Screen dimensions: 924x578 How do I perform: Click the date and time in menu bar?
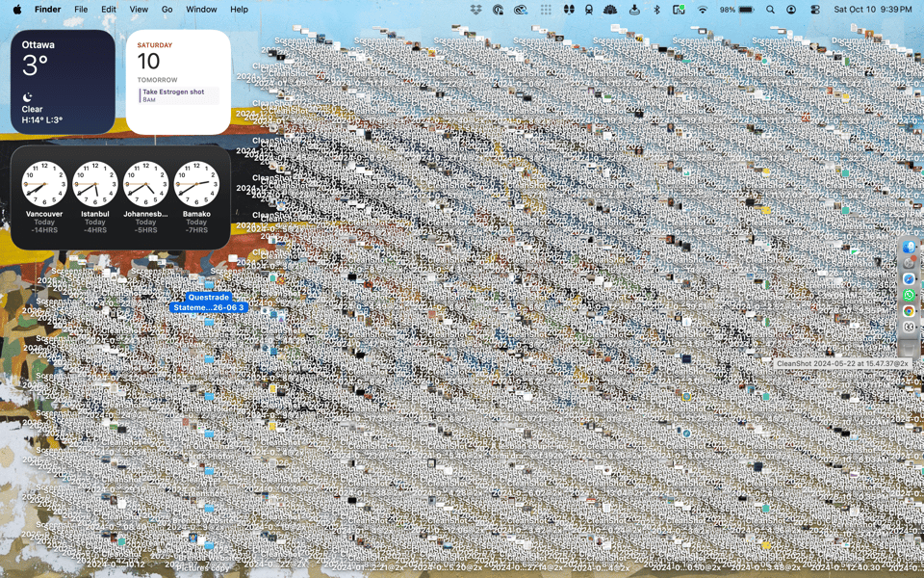pos(873,10)
